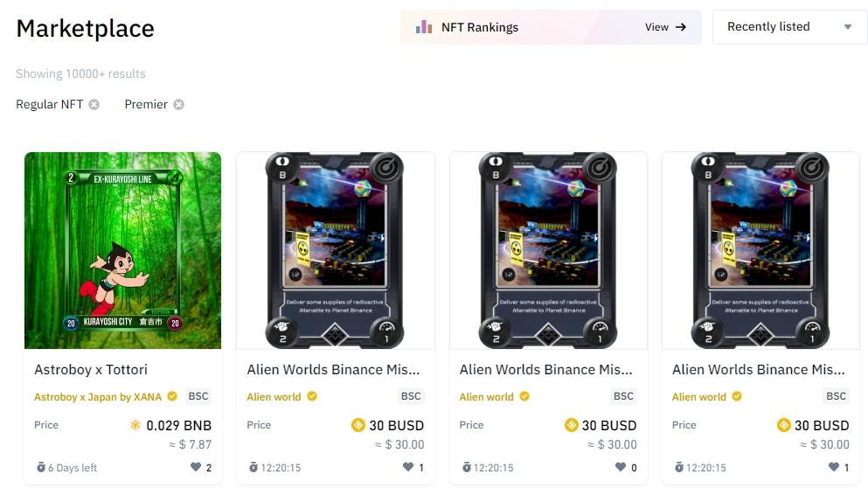
Task: Open the Alien world collection on second card
Action: [274, 397]
